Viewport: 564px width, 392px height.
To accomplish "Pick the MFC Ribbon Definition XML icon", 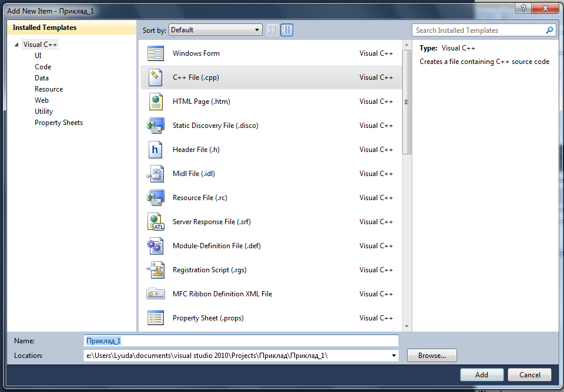I will 156,293.
